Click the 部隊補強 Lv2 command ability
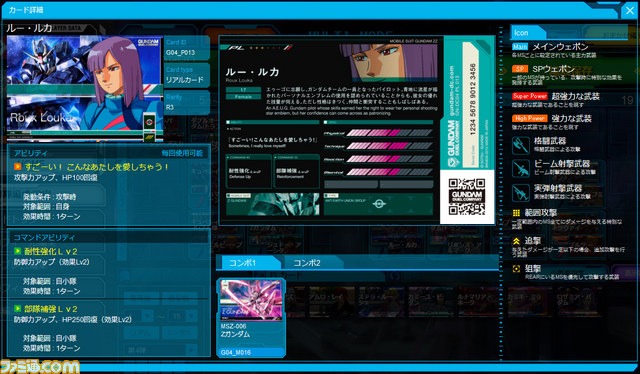The height and width of the screenshot is (374, 640). click(51, 309)
